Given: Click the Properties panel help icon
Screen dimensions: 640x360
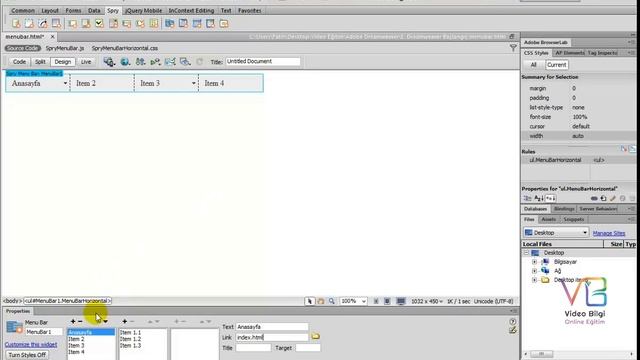Looking at the screenshot, I should 513,322.
